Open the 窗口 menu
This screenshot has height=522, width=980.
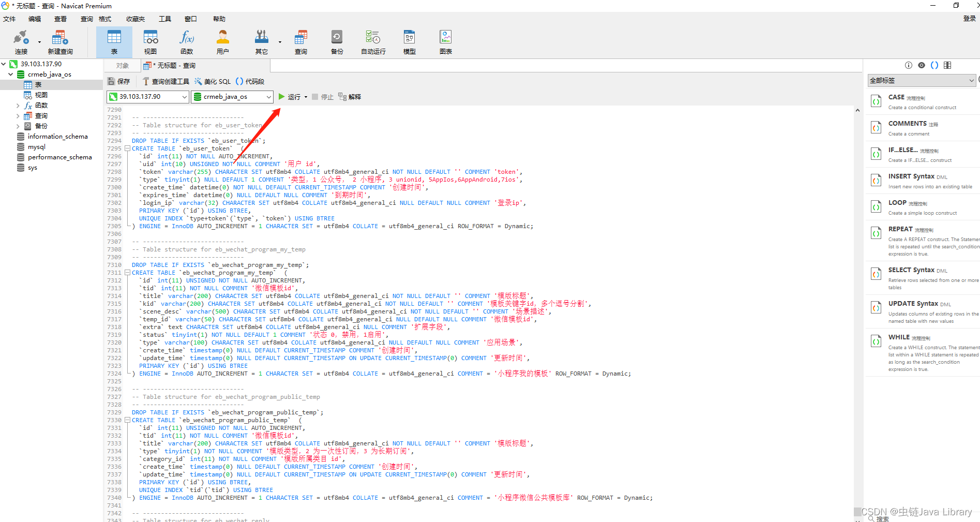[191, 19]
